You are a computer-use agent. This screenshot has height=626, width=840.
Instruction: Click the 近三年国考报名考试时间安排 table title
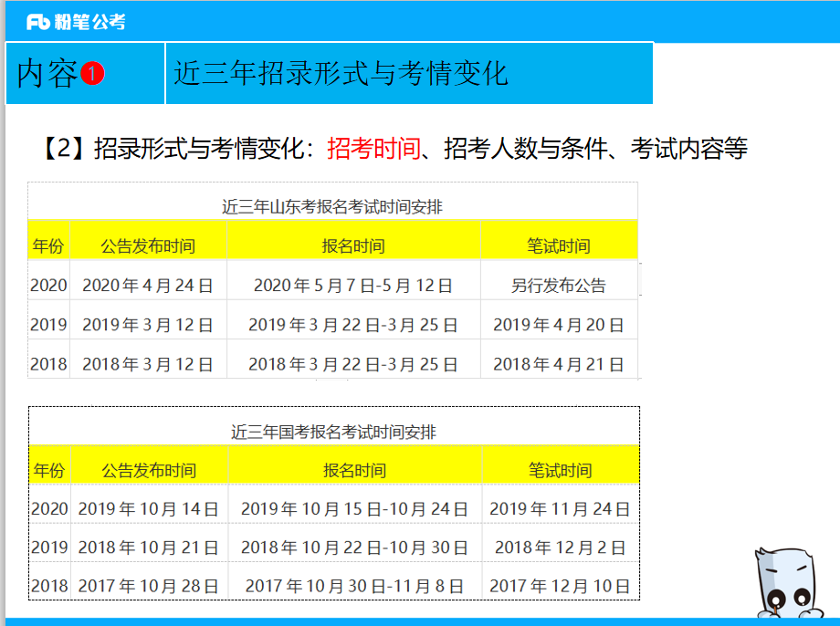click(x=333, y=432)
